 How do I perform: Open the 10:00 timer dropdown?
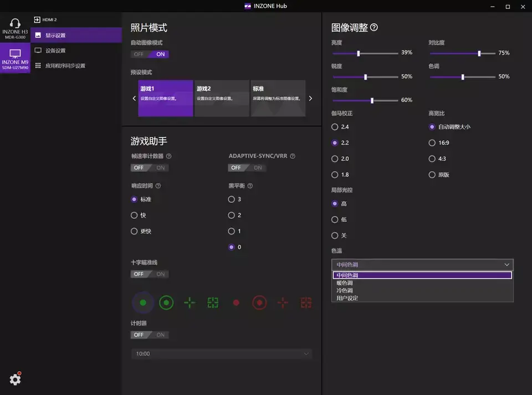pos(221,353)
